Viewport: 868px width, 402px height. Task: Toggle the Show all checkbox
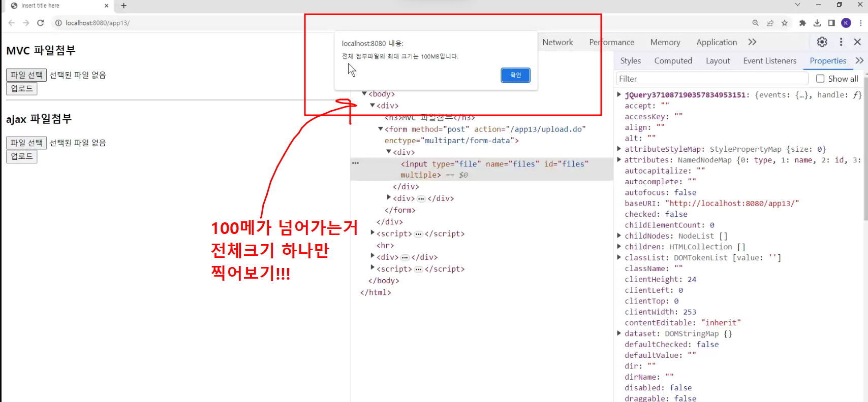pos(820,79)
